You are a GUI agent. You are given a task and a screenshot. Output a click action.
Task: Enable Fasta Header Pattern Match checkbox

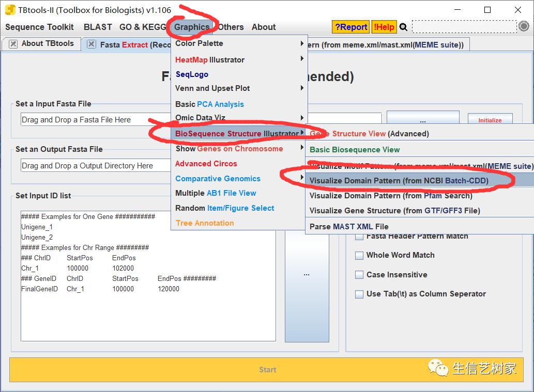pyautogui.click(x=359, y=237)
